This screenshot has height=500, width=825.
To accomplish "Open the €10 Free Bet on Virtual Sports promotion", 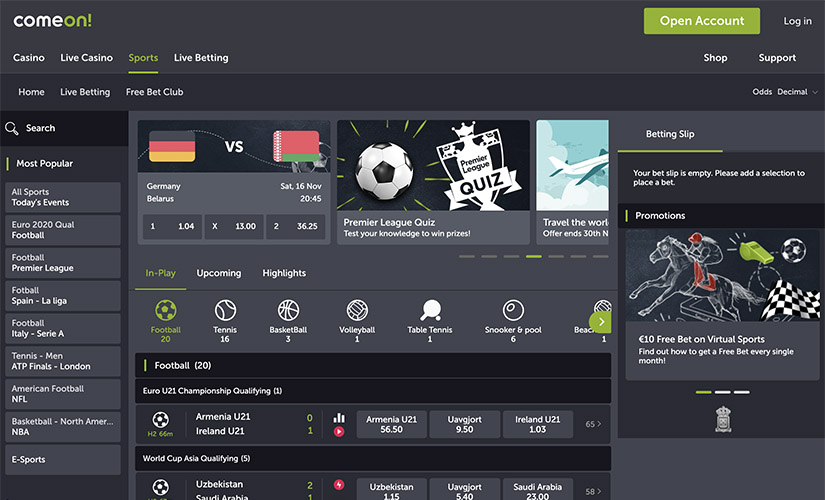I will coord(722,304).
